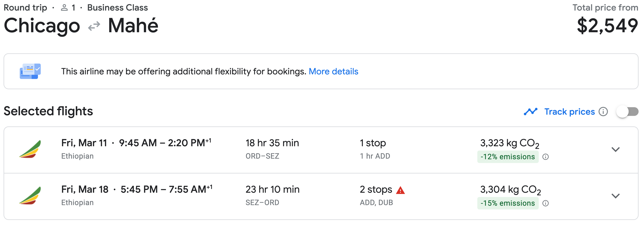
Task: Click the Track prices label
Action: click(570, 112)
